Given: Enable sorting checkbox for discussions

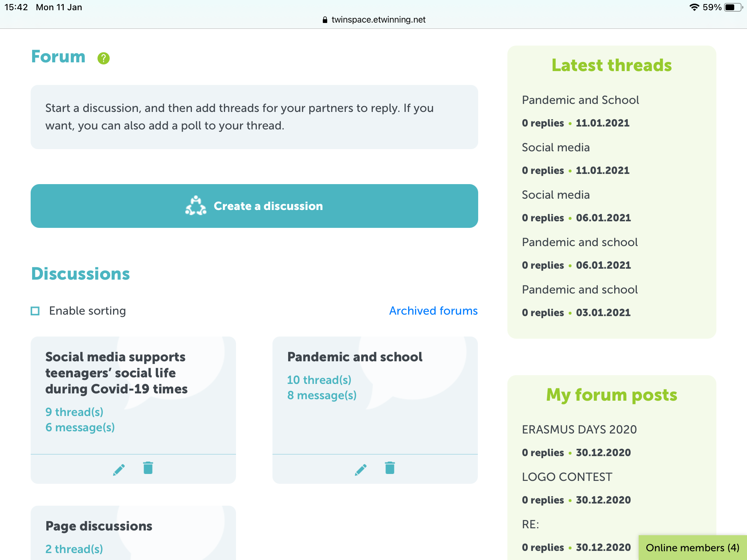Looking at the screenshot, I should 35,311.
